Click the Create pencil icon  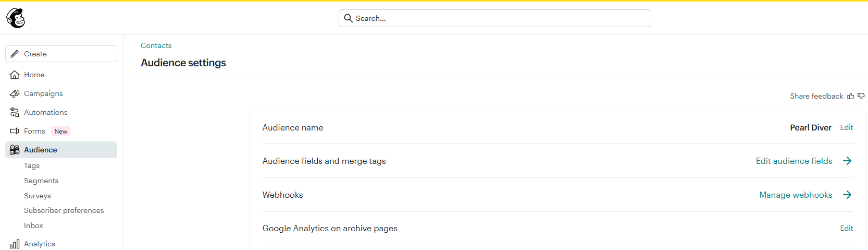15,54
